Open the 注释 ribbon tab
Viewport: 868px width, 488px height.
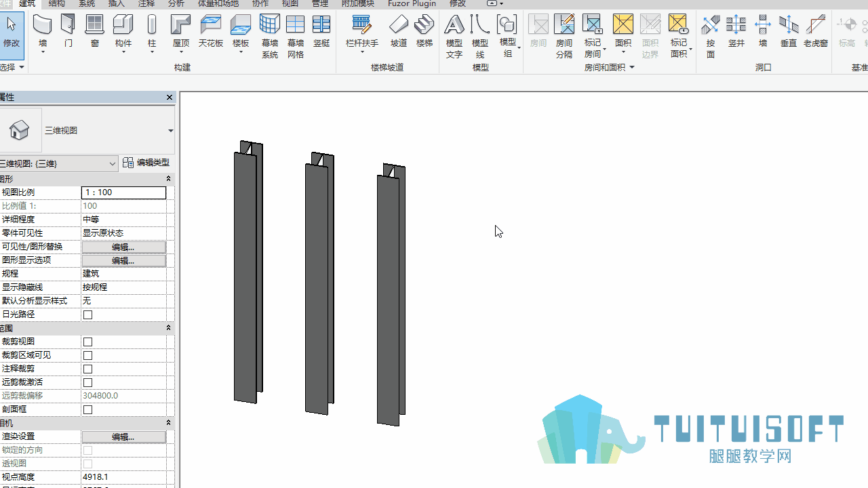pos(146,3)
